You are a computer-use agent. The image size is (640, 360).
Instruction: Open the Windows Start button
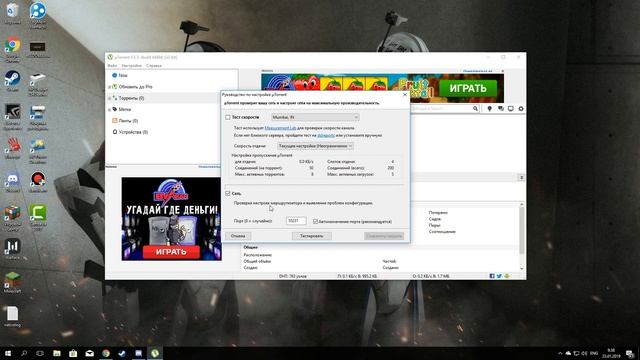coord(8,353)
